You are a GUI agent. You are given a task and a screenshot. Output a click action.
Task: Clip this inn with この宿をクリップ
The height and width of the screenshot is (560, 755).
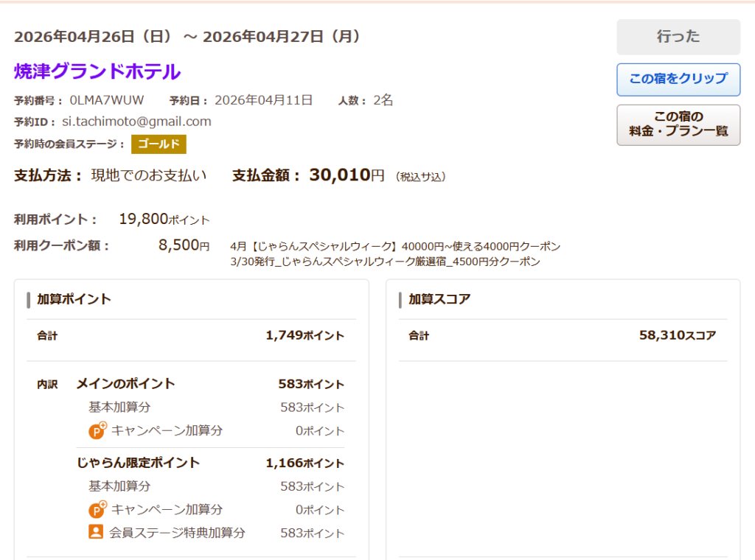click(678, 80)
